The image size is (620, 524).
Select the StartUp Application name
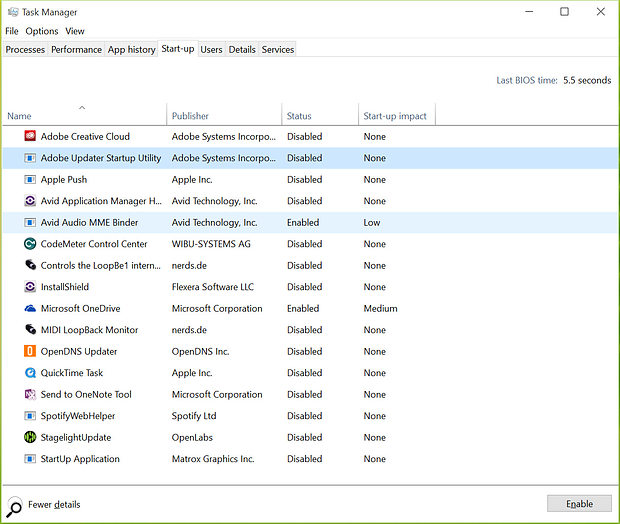click(x=80, y=459)
